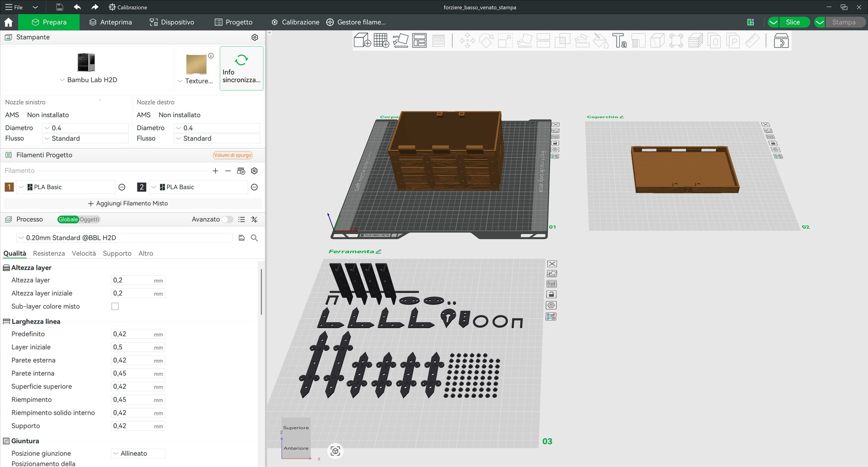This screenshot has width=868, height=467.
Task: Open the Bambu Lab H2D printer dropdown
Action: point(89,80)
